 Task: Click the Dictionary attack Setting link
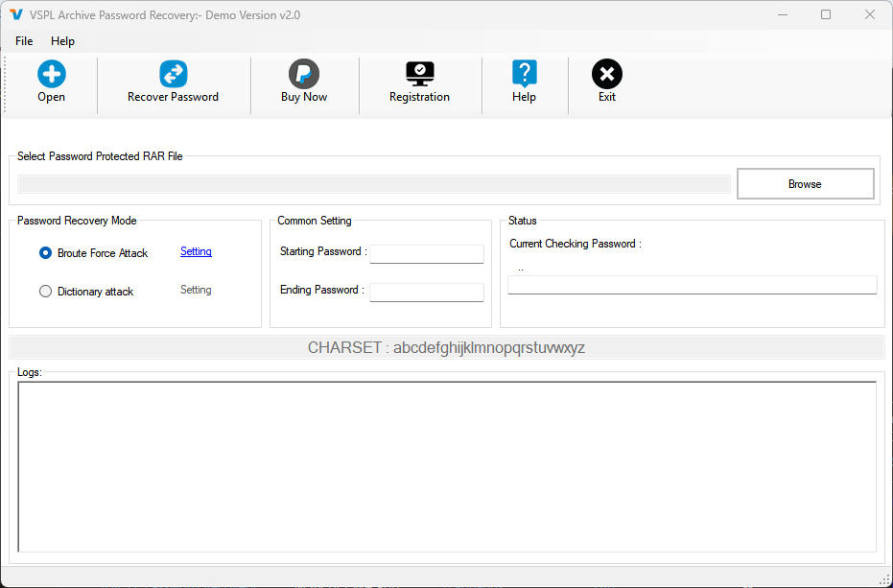[196, 289]
